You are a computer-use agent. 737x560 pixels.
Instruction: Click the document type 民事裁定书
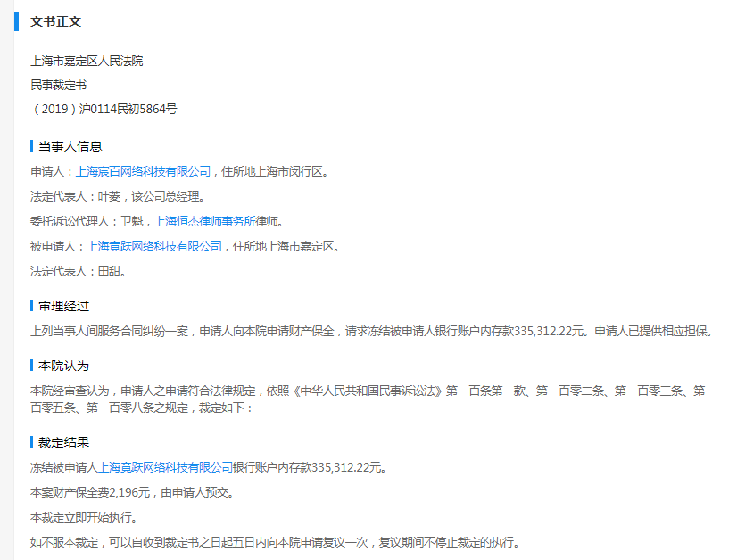58,85
